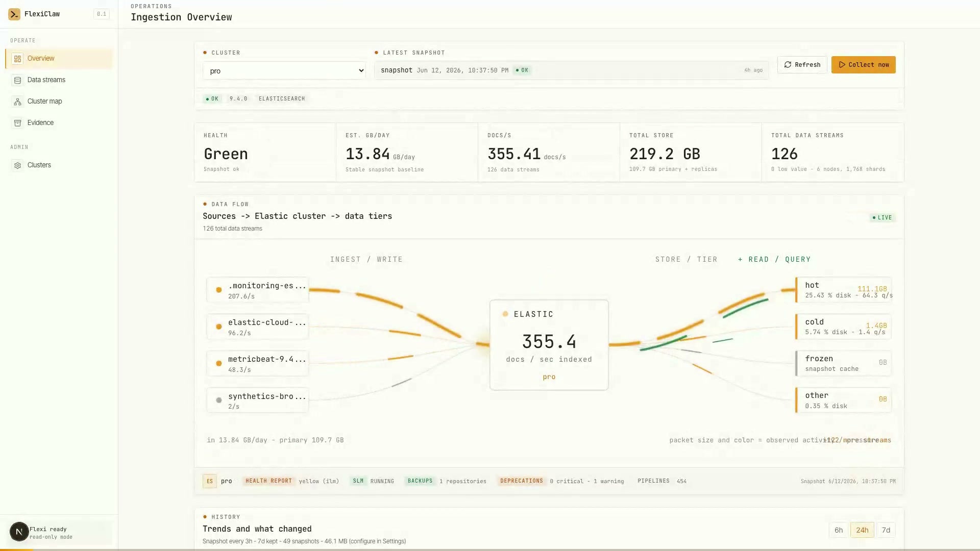The image size is (980, 551).
Task: Select the hot tier card
Action: (x=843, y=290)
